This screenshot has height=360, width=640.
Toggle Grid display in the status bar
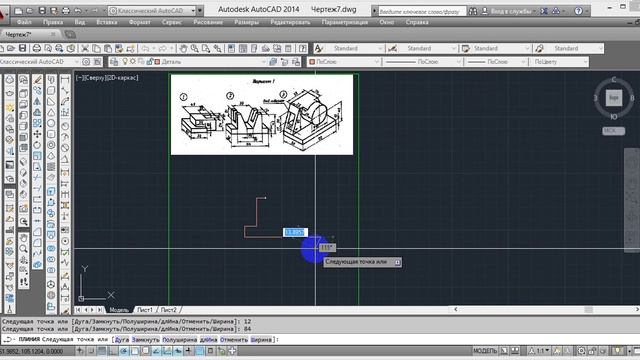pyautogui.click(x=102, y=351)
